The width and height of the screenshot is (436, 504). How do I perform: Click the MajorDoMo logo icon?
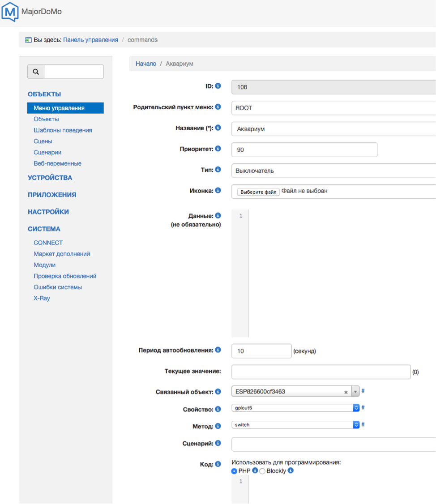pos(10,12)
